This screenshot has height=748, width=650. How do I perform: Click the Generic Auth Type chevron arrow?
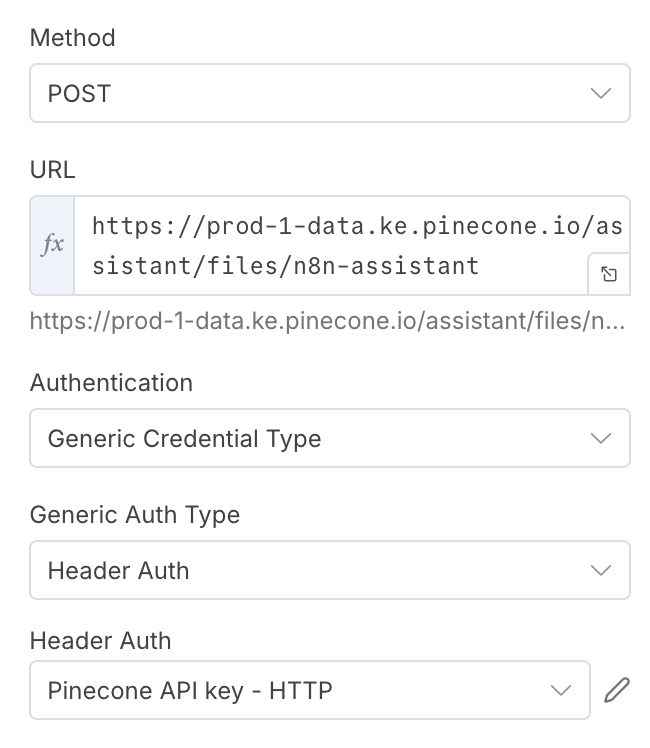pos(600,570)
